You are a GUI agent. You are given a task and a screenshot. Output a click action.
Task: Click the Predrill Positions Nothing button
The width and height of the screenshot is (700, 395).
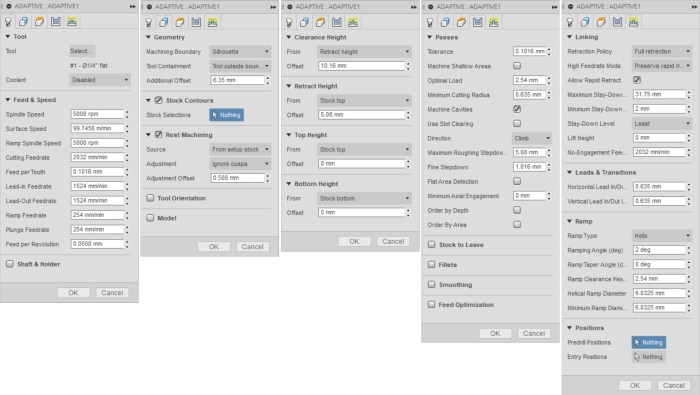point(649,342)
